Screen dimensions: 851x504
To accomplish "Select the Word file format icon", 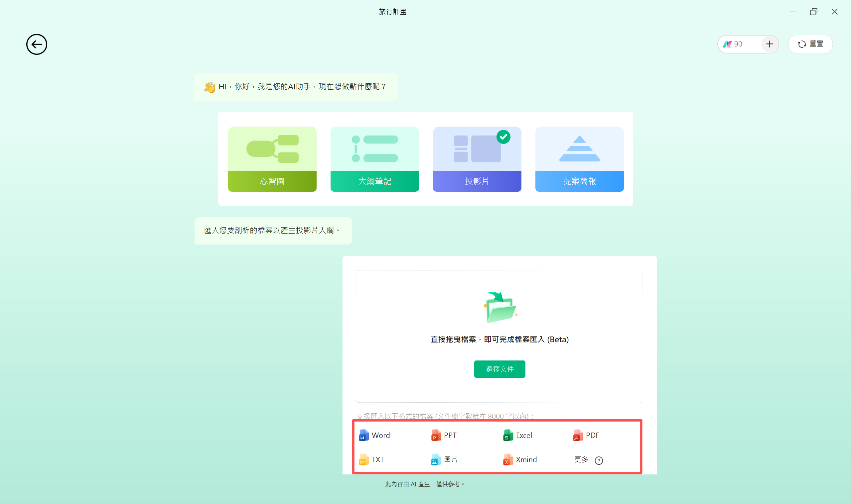I will pyautogui.click(x=364, y=435).
